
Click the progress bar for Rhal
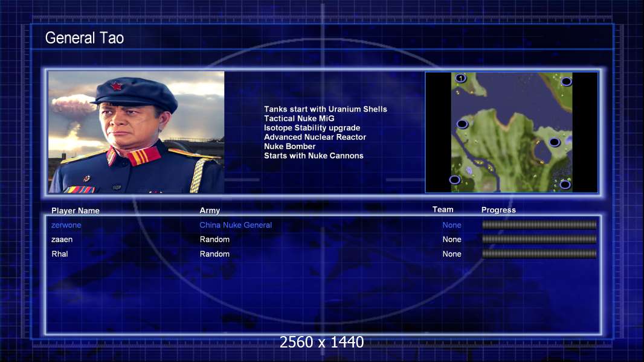(x=539, y=254)
